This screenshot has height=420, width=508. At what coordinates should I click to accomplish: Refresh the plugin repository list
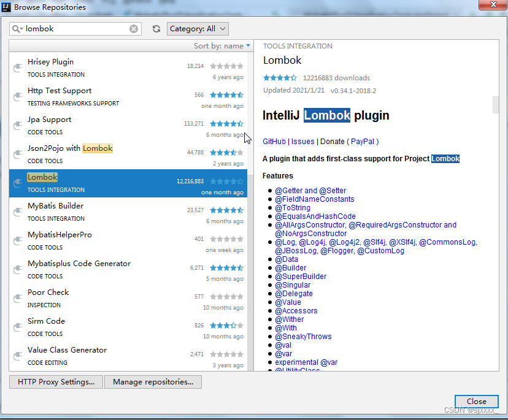point(156,29)
